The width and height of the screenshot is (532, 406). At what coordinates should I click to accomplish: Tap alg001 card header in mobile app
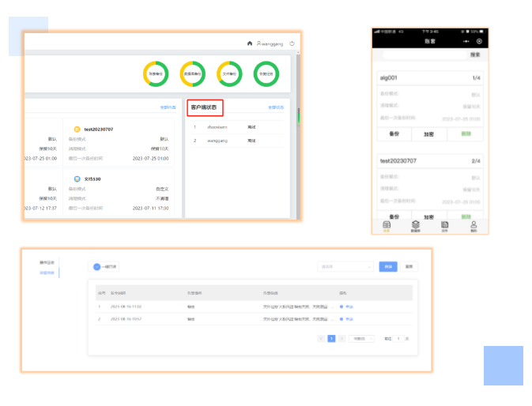click(x=430, y=78)
